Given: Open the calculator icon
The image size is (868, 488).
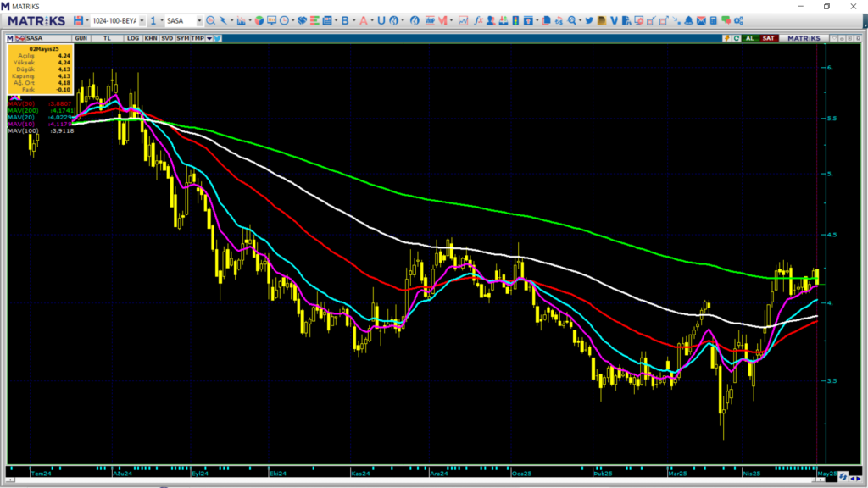Looking at the screenshot, I should click(x=714, y=20).
